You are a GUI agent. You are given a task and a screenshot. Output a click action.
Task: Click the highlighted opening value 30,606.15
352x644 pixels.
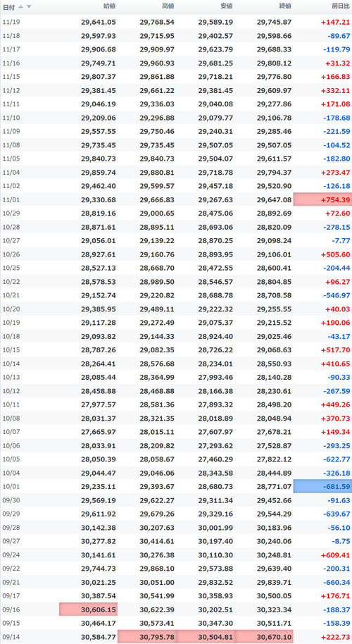click(x=88, y=609)
